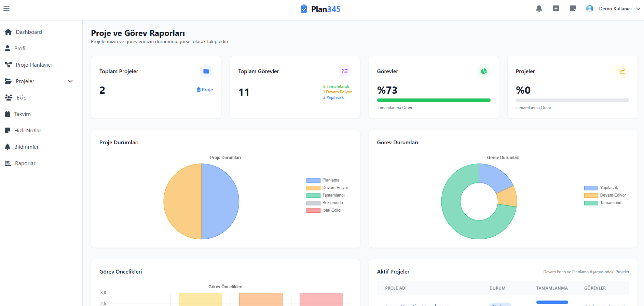
Task: Toggle Beklemede legend item visibility
Action: pos(325,203)
